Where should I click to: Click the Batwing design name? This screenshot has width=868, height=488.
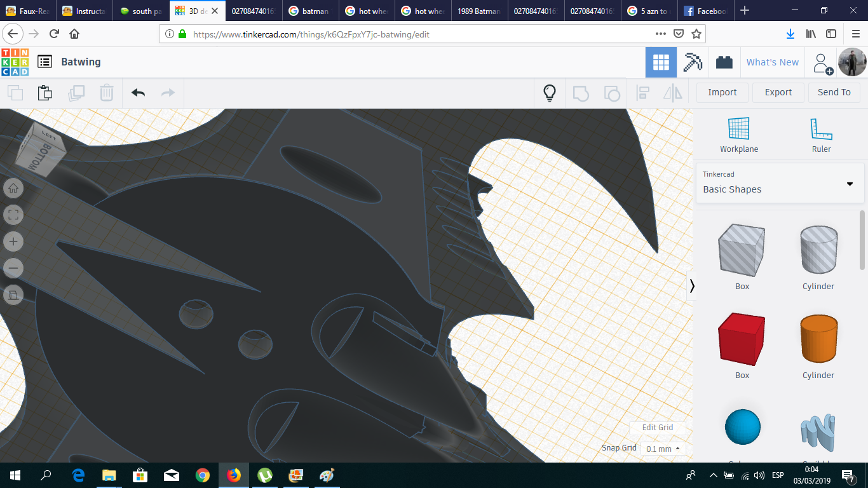[81, 62]
